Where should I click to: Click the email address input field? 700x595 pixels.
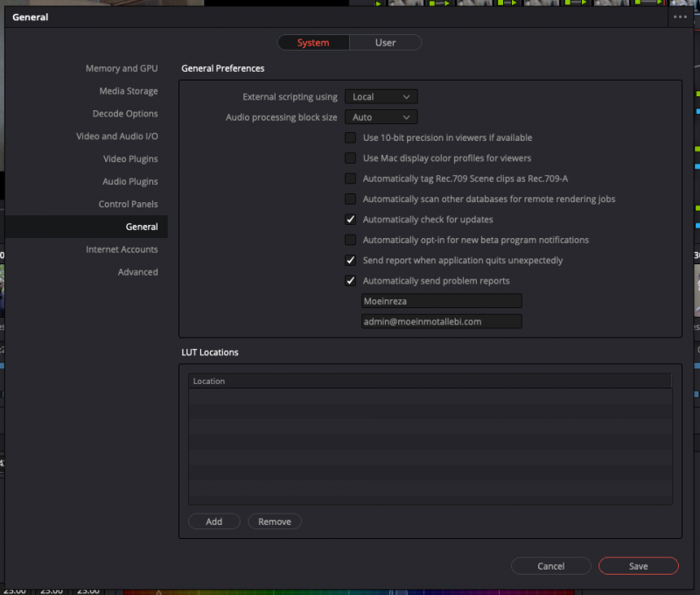[441, 321]
